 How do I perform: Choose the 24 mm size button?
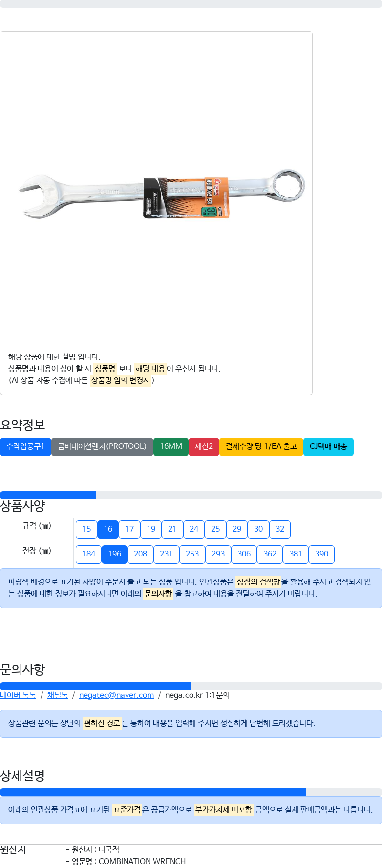coord(194,529)
